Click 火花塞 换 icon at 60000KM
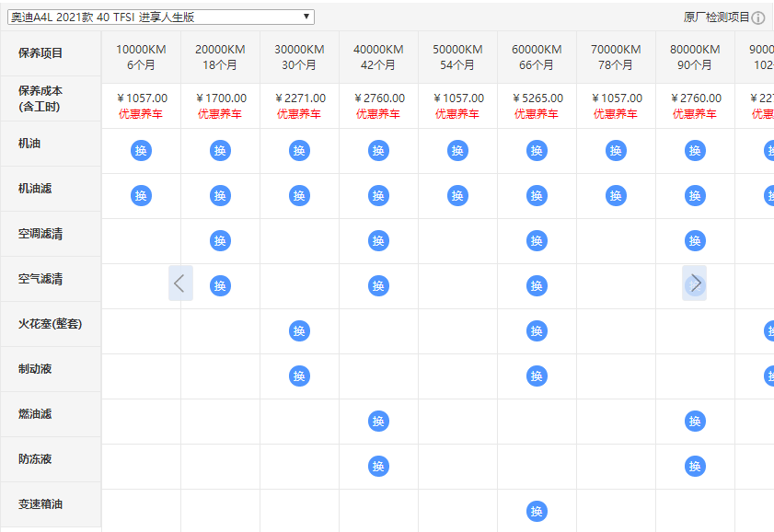The image size is (774, 532). click(537, 331)
